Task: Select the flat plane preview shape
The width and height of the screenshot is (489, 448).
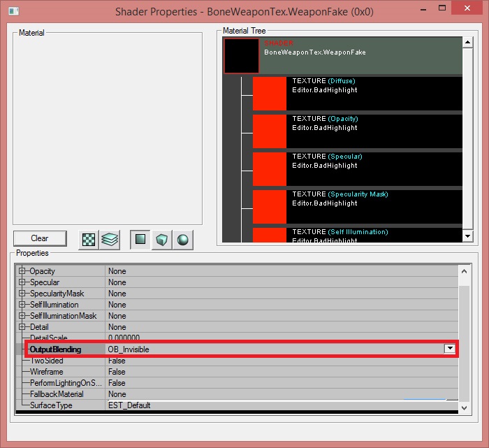Action: click(140, 240)
